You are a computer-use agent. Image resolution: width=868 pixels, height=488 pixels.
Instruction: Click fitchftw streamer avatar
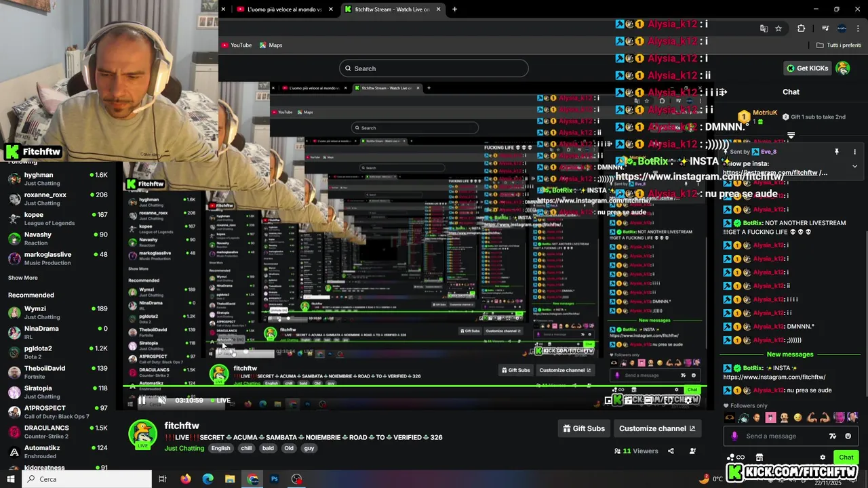(x=142, y=434)
